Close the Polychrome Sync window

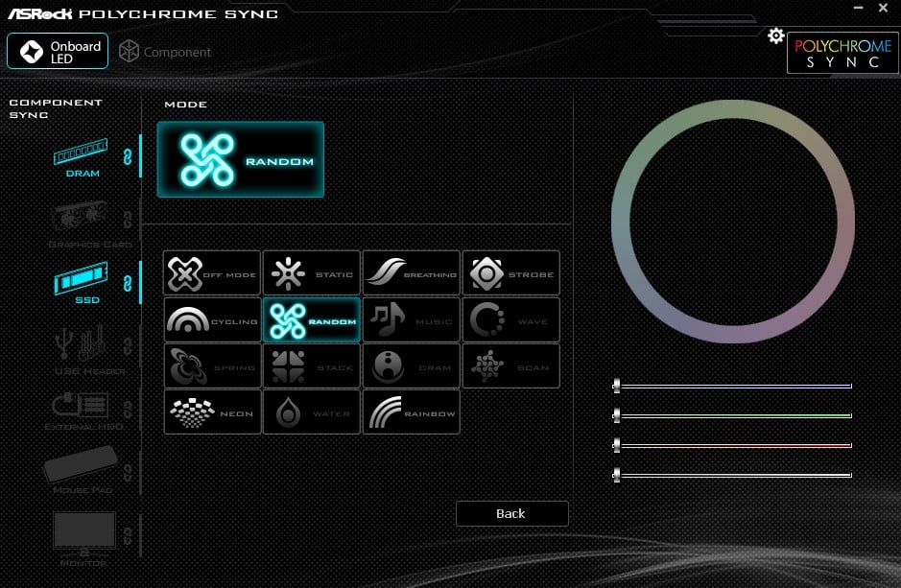(x=883, y=8)
